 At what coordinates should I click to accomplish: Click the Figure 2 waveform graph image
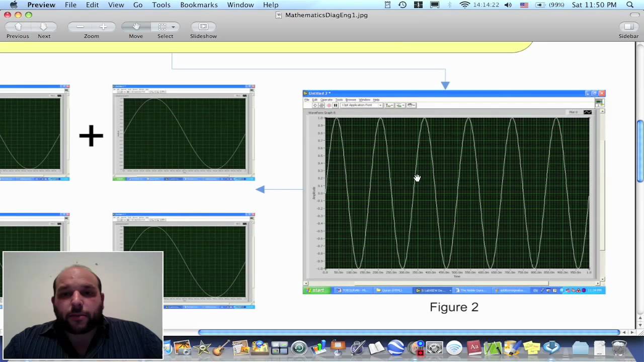tap(454, 192)
